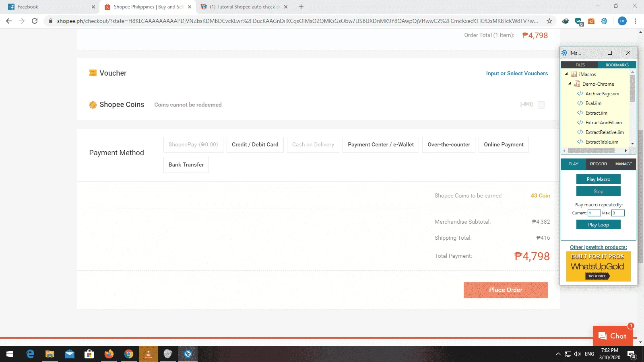This screenshot has width=644, height=362.
Task: Close the Tutorial Shopee auto check tab
Action: [x=286, y=7]
